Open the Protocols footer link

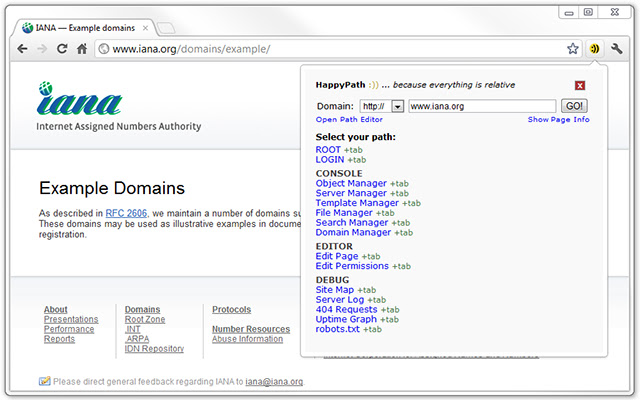(231, 309)
